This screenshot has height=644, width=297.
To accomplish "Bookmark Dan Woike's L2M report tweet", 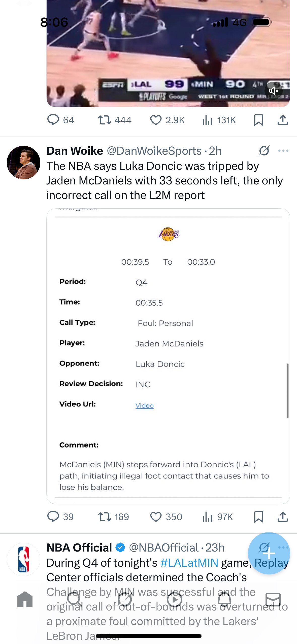I will pyautogui.click(x=259, y=517).
